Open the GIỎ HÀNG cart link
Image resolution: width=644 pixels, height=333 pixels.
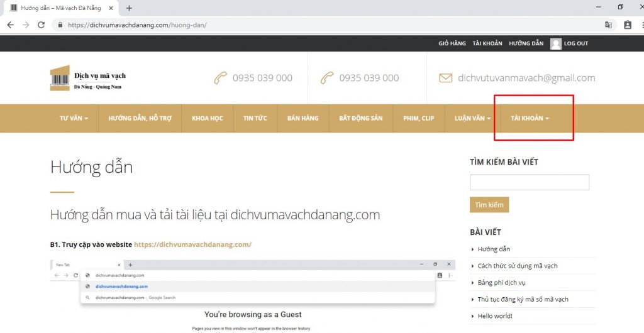452,43
